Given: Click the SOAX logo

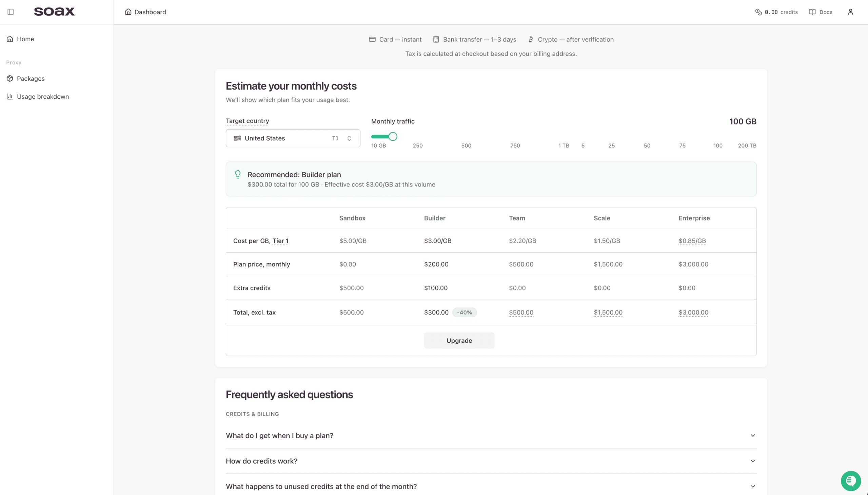Looking at the screenshot, I should click(54, 12).
